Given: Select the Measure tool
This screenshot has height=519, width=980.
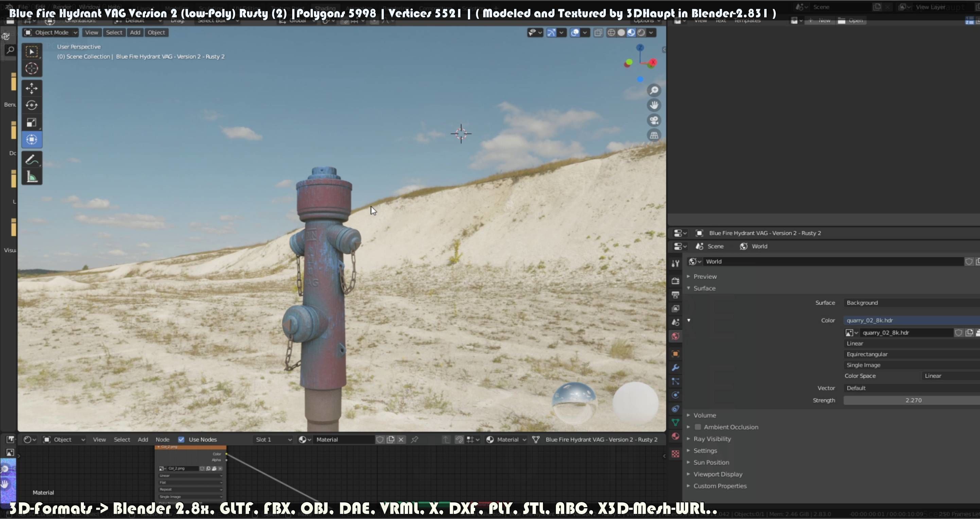Looking at the screenshot, I should point(32,176).
